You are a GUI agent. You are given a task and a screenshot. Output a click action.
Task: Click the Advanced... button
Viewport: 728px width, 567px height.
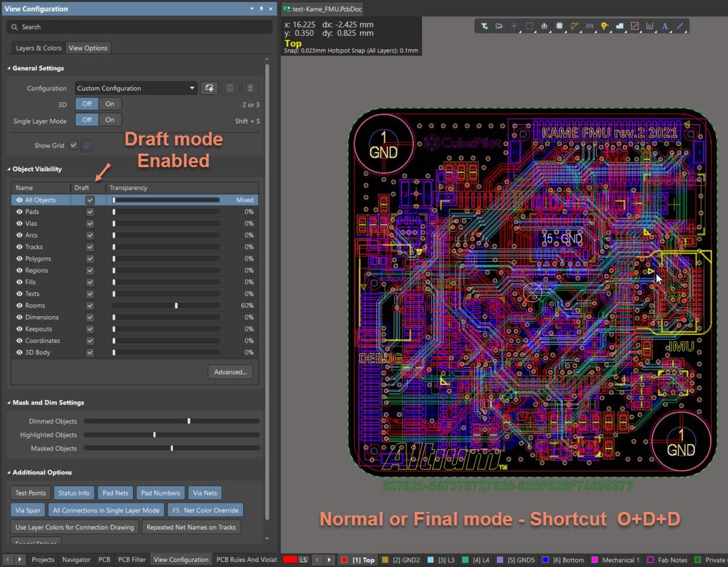click(x=230, y=372)
